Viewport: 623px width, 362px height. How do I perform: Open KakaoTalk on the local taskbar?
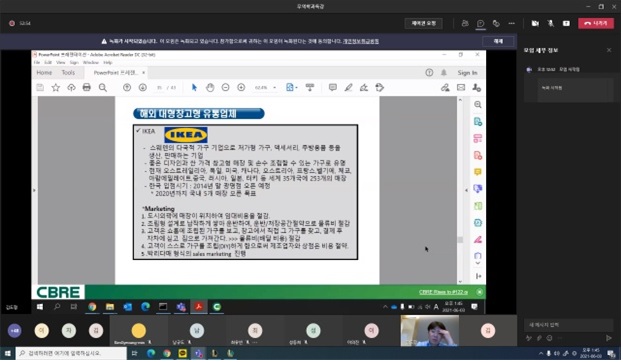(182, 353)
